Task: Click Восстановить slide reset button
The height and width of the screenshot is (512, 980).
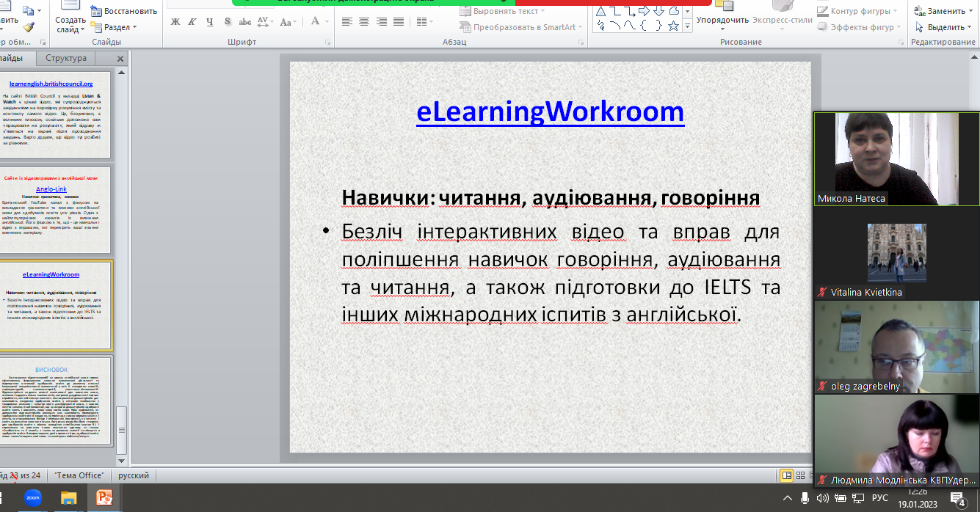Action: click(x=124, y=11)
